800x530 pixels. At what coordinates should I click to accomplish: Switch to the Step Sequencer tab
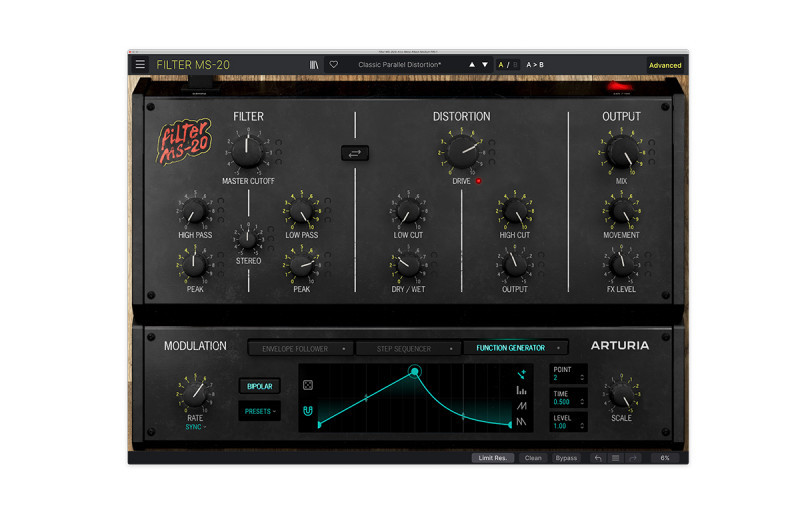[408, 348]
